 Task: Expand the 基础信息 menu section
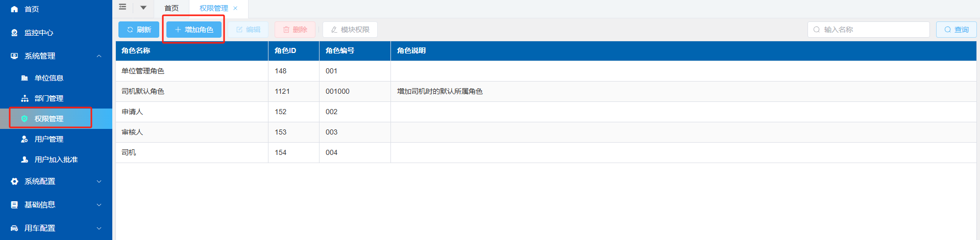99,205
